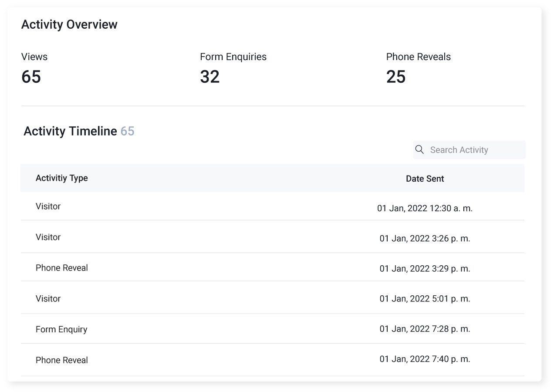The height and width of the screenshot is (392, 554).
Task: Click the Form Enquiry label text
Action: [x=61, y=329]
